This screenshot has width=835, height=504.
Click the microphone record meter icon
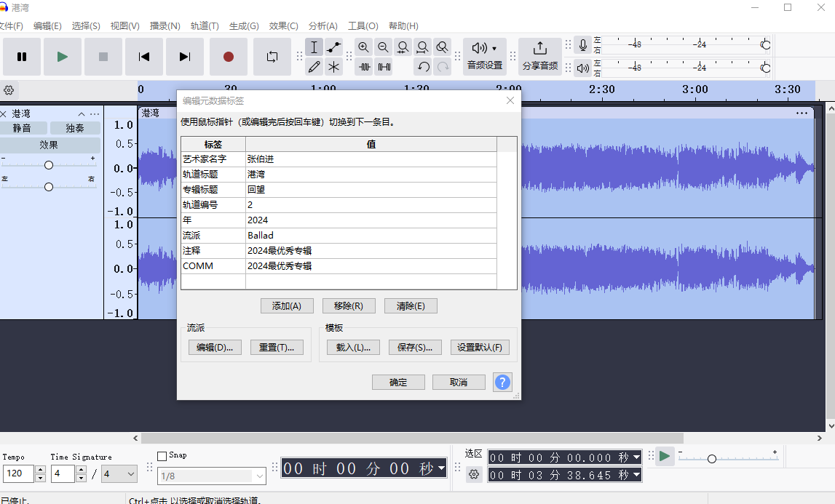point(583,45)
